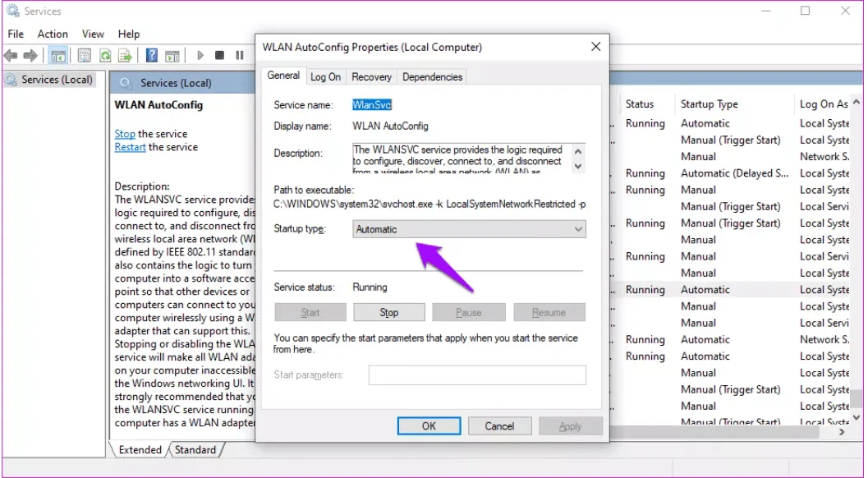Viewport: 868px width, 478px height.
Task: Open Help with the blue question mark icon
Action: point(152,56)
